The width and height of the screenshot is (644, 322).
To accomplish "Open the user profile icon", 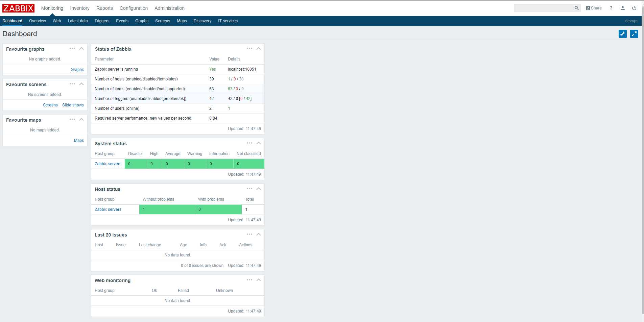I will pos(622,8).
